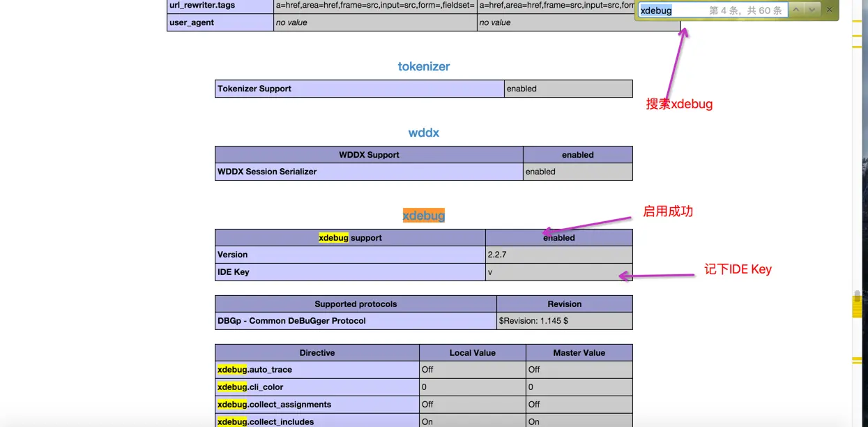Select the xdebug.auto_trace directive

[x=317, y=370]
